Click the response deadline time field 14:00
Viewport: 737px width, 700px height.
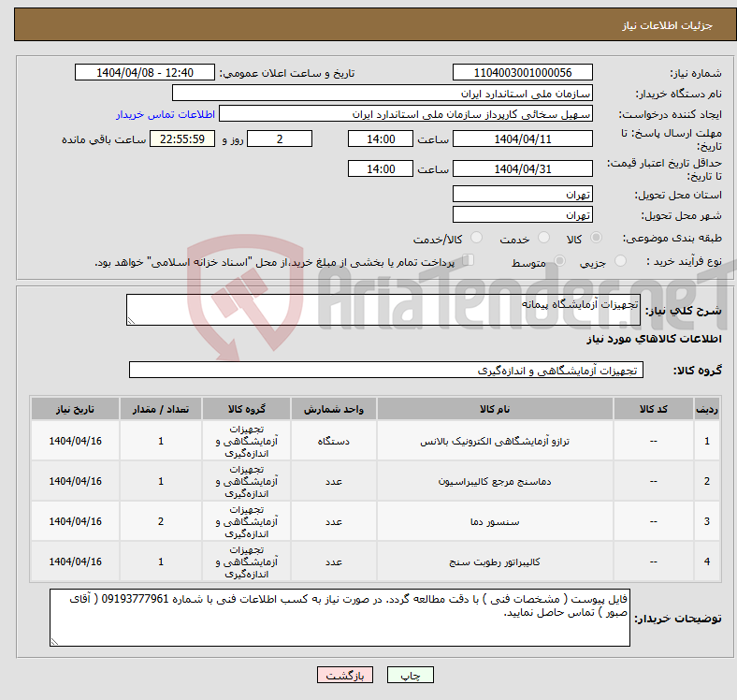click(x=381, y=139)
